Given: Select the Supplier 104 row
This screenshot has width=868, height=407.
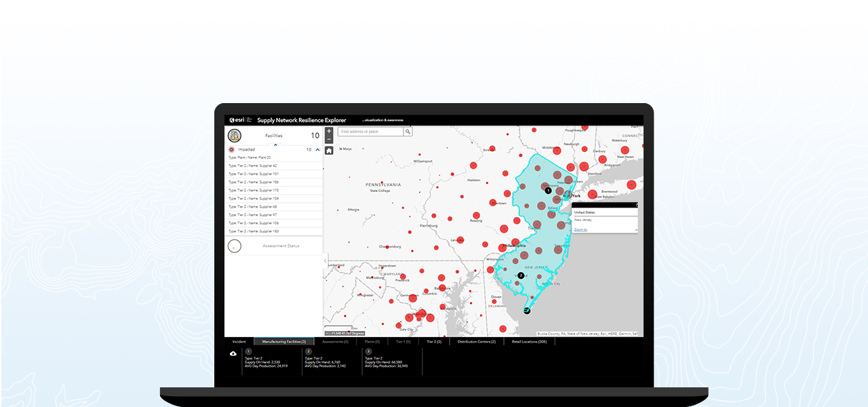Looking at the screenshot, I should pos(274,198).
